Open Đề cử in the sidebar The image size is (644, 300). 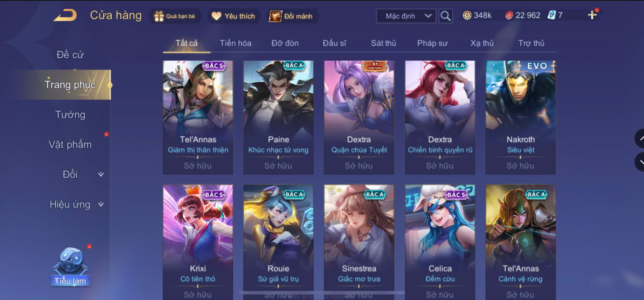(70, 55)
